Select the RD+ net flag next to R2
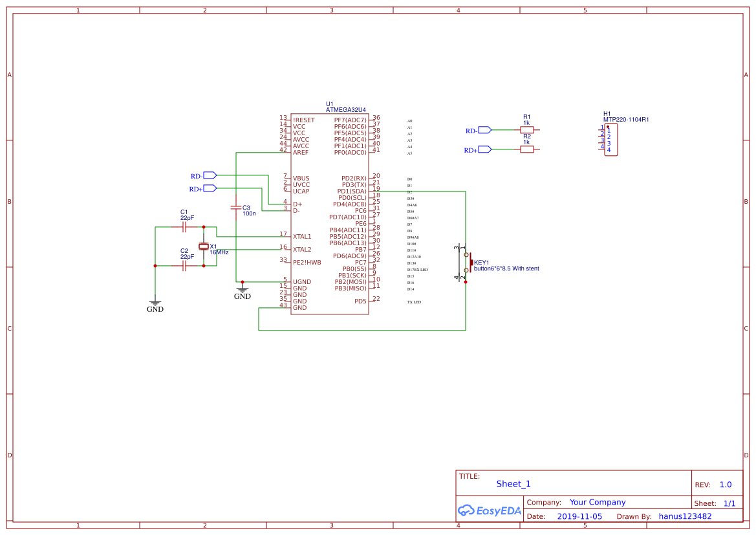The width and height of the screenshot is (756, 535). click(x=484, y=149)
